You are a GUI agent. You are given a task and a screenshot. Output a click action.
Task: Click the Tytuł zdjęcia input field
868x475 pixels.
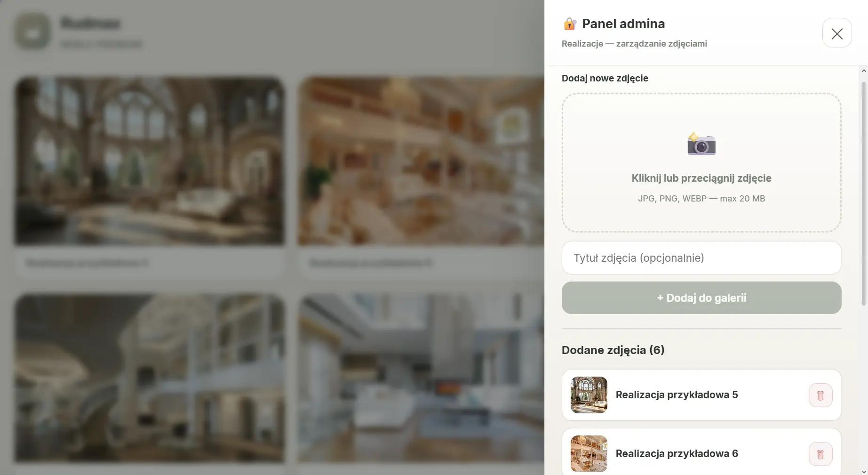click(701, 258)
